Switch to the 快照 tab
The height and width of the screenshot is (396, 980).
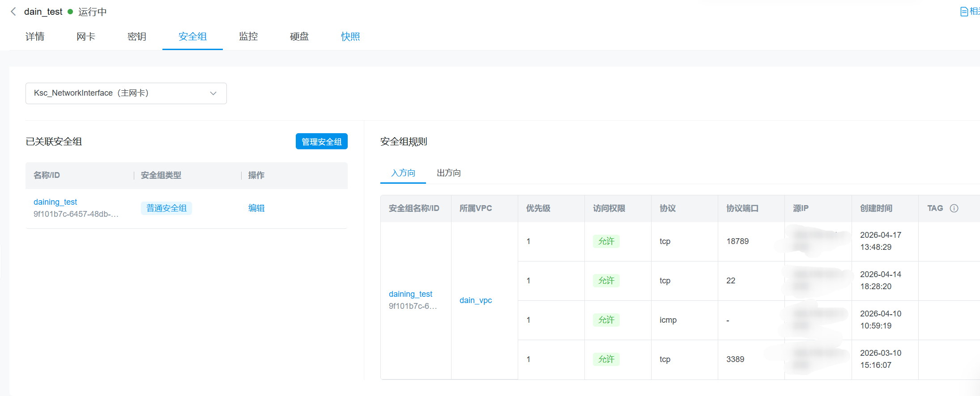click(350, 37)
